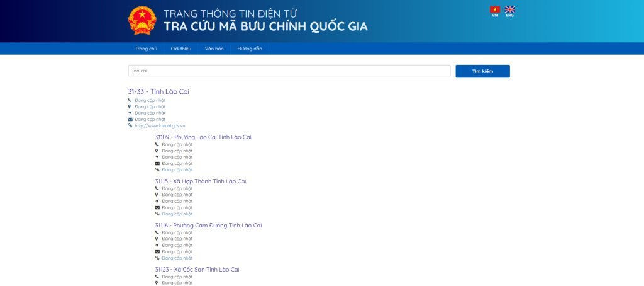Visit the http://www.laocai.gov.vn website link
644x286 pixels.
pyautogui.click(x=160, y=125)
